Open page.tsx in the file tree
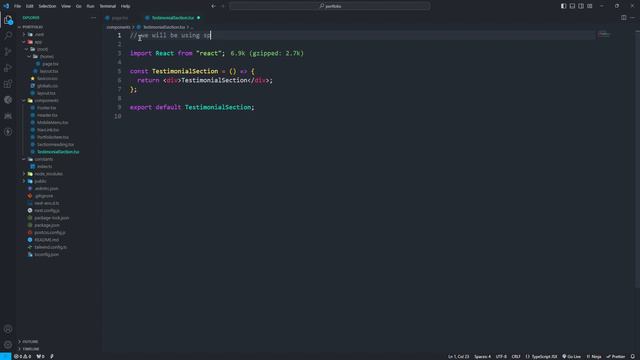 50,64
